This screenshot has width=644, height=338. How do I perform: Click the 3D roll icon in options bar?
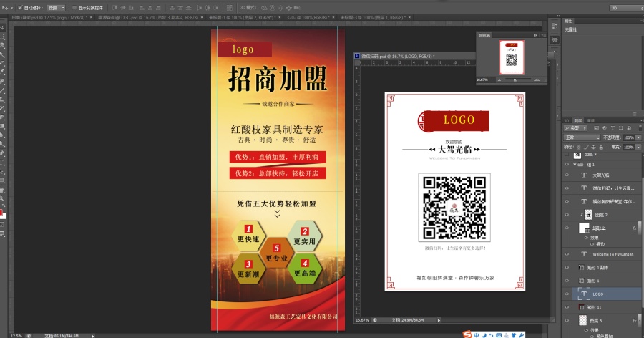pyautogui.click(x=273, y=8)
